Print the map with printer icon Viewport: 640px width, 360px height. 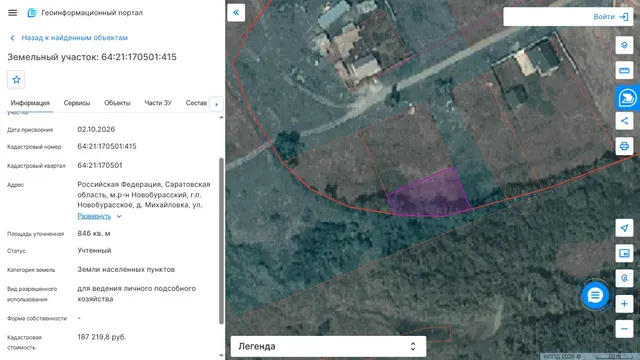click(x=624, y=146)
